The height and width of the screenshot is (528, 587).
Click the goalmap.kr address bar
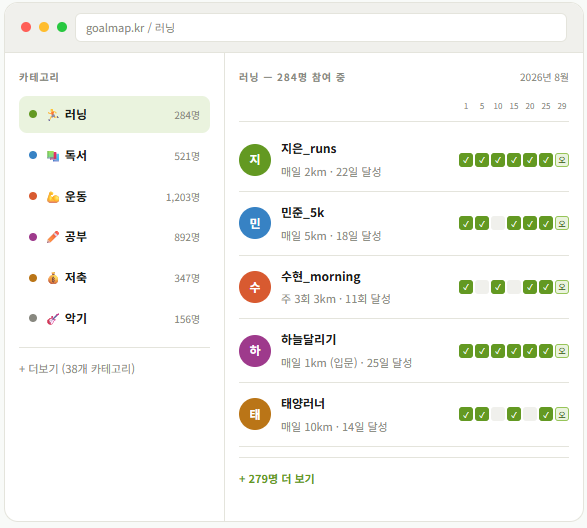pyautogui.click(x=321, y=28)
